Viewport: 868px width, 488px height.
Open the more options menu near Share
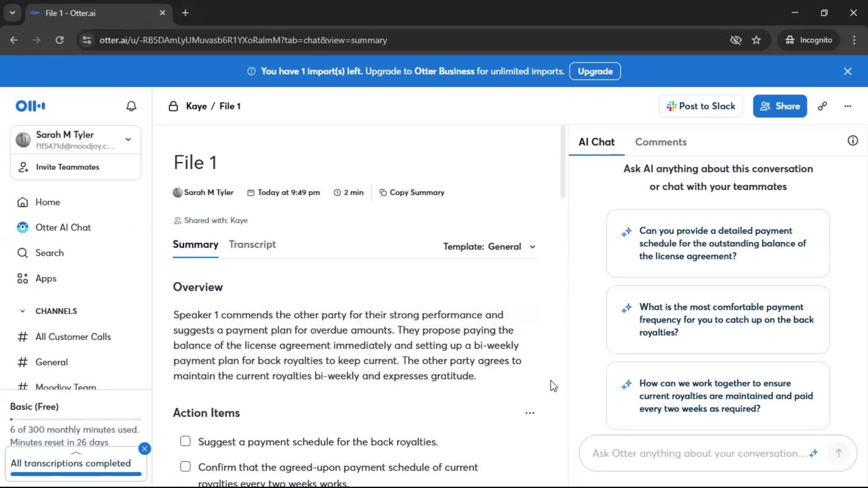click(x=848, y=106)
